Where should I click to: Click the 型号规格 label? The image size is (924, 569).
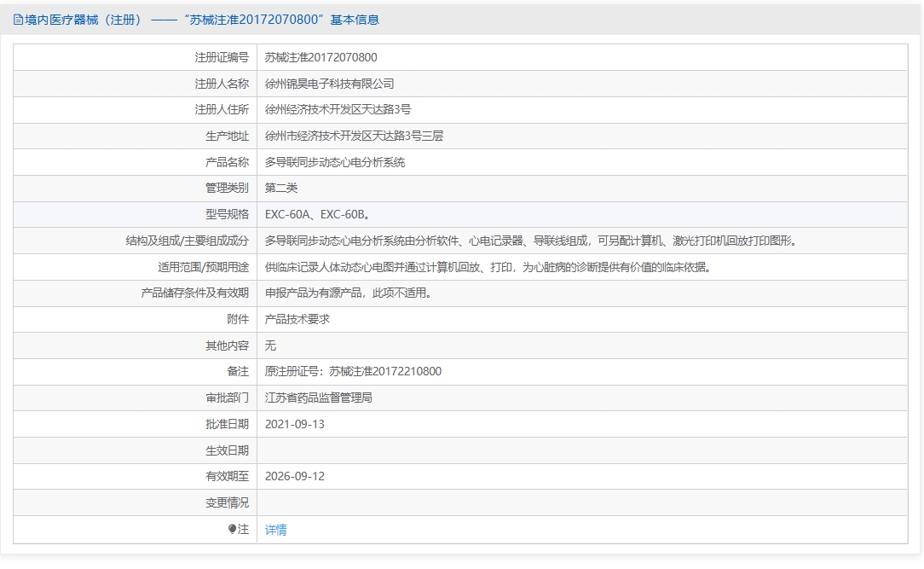[227, 215]
